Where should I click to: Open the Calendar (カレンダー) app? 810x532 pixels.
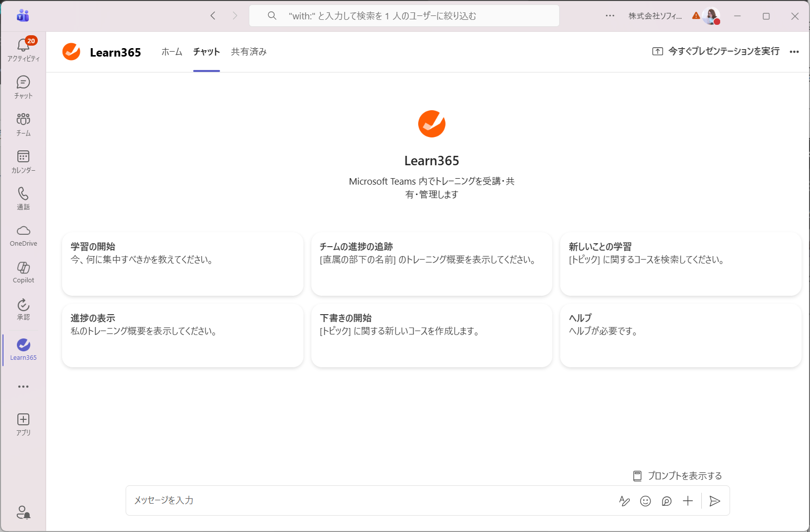(x=23, y=162)
